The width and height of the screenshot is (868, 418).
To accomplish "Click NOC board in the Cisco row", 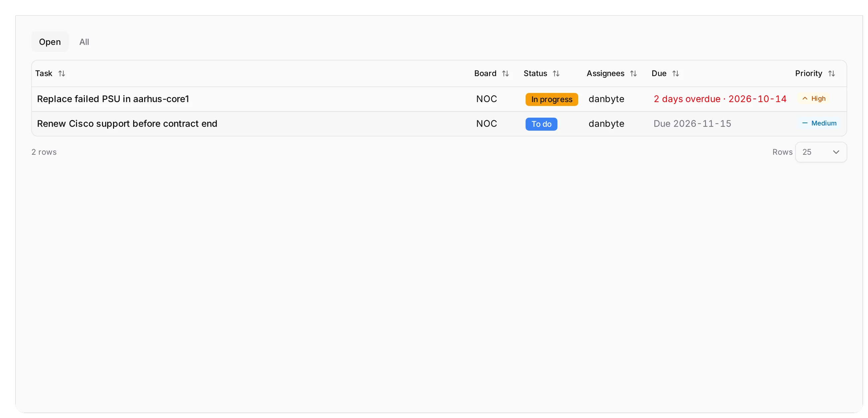I will [486, 124].
